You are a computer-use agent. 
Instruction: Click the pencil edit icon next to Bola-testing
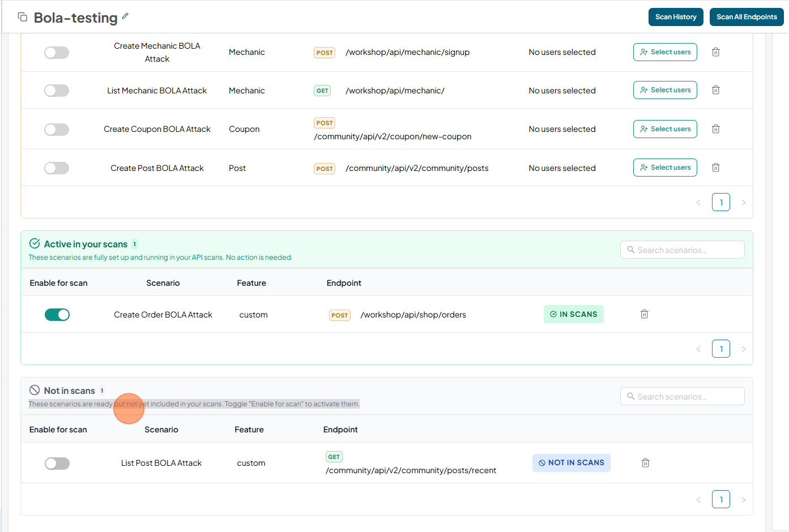click(125, 16)
